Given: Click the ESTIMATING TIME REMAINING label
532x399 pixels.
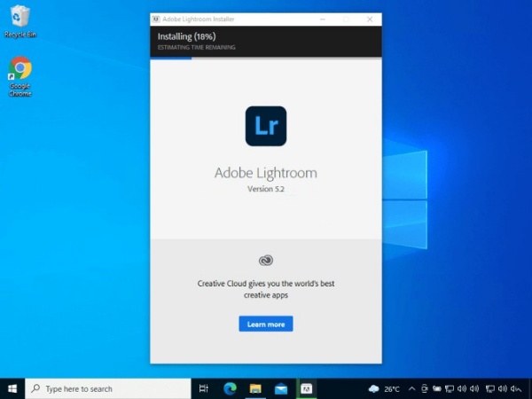Looking at the screenshot, I should point(197,48).
